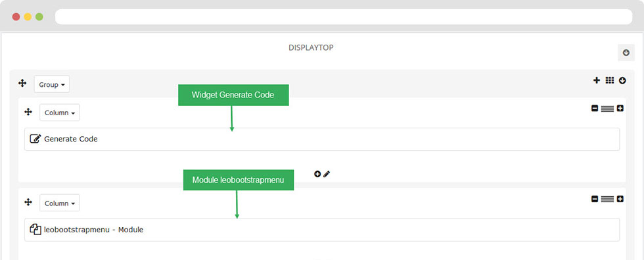Click the Generate Code edit icon
Viewport: 644px width, 260px height.
(x=35, y=139)
